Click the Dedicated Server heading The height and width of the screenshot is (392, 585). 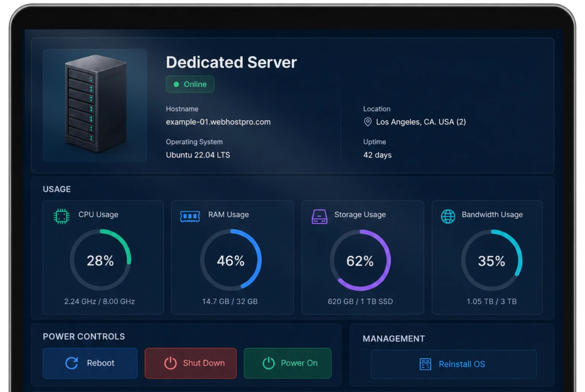(x=231, y=62)
